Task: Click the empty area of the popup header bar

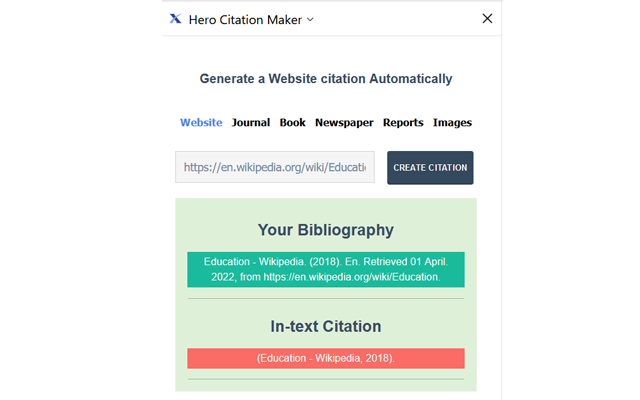Action: coord(400,19)
